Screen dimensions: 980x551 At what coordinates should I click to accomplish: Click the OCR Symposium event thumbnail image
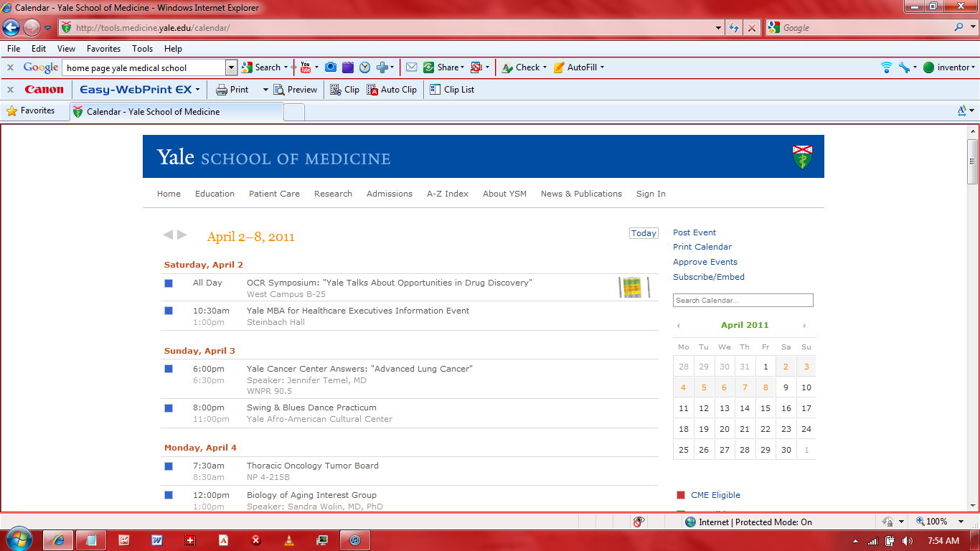633,287
